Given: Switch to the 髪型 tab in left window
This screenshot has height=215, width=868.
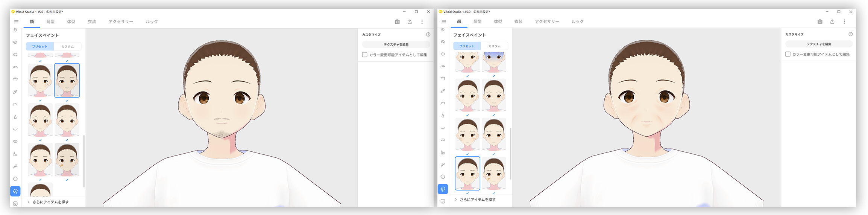Looking at the screenshot, I should (50, 22).
